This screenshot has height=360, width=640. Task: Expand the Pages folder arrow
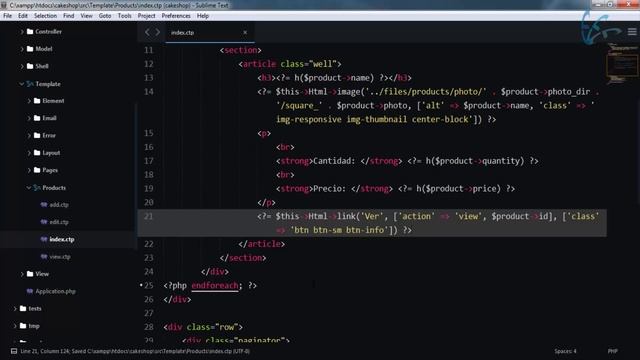click(x=29, y=170)
